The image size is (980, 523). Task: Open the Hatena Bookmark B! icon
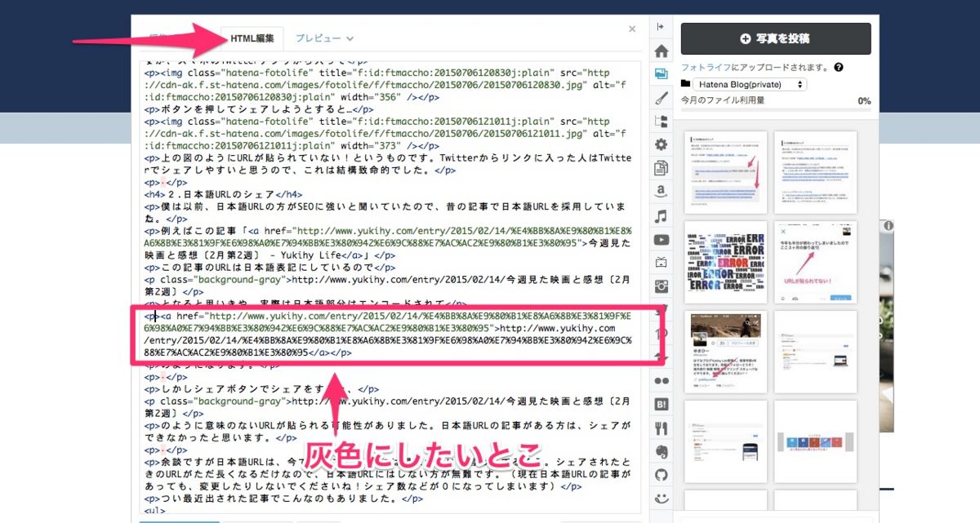pyautogui.click(x=661, y=403)
